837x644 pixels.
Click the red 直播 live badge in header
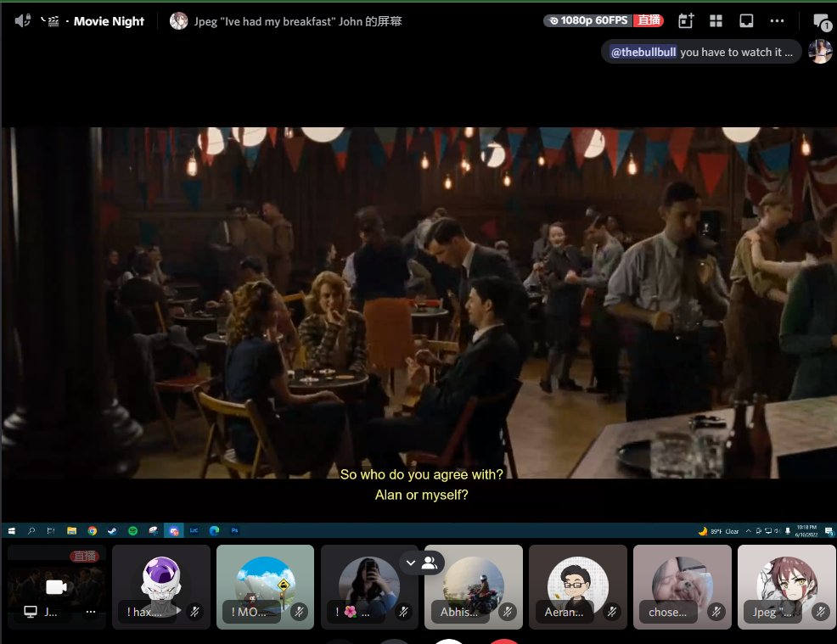[649, 20]
